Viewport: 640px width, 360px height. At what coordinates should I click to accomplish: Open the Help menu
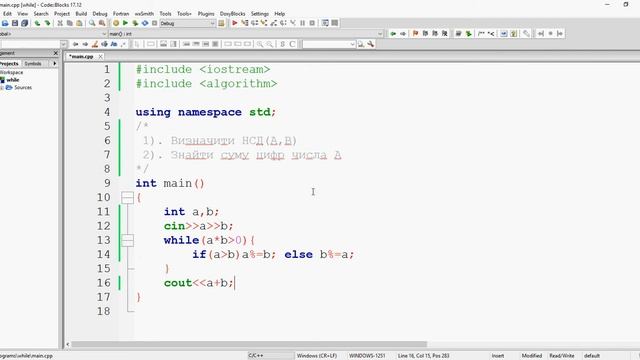(x=280, y=13)
